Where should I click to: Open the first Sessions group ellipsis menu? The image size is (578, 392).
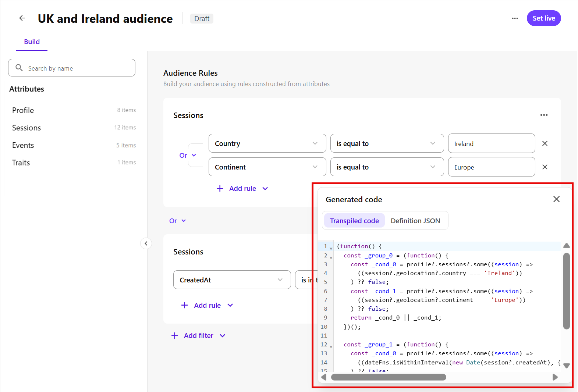[x=544, y=115]
